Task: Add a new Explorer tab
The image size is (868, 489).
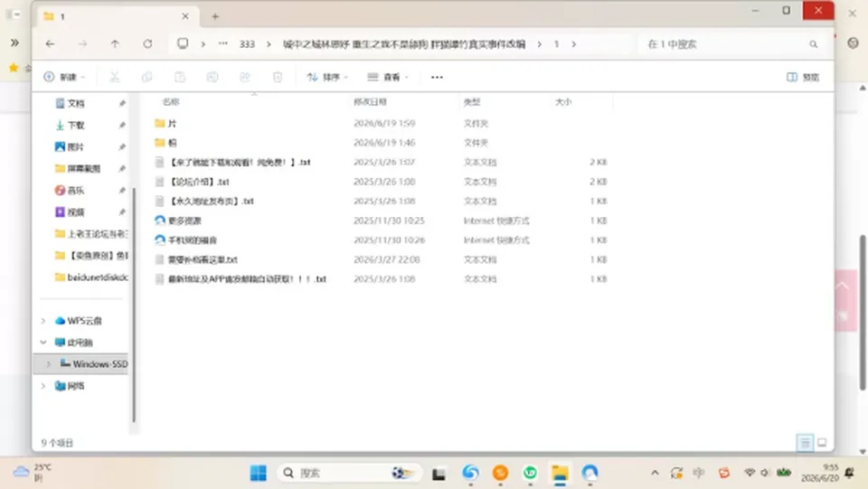Action: click(x=215, y=16)
